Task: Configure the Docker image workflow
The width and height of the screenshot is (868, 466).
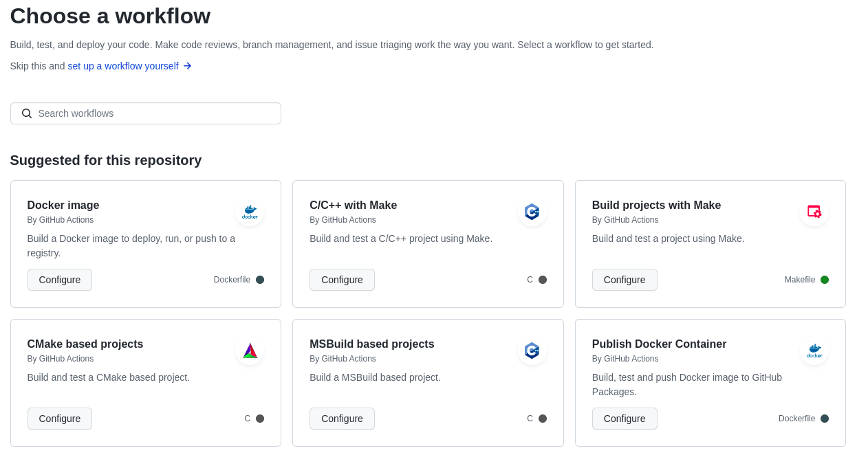Action: 60,280
